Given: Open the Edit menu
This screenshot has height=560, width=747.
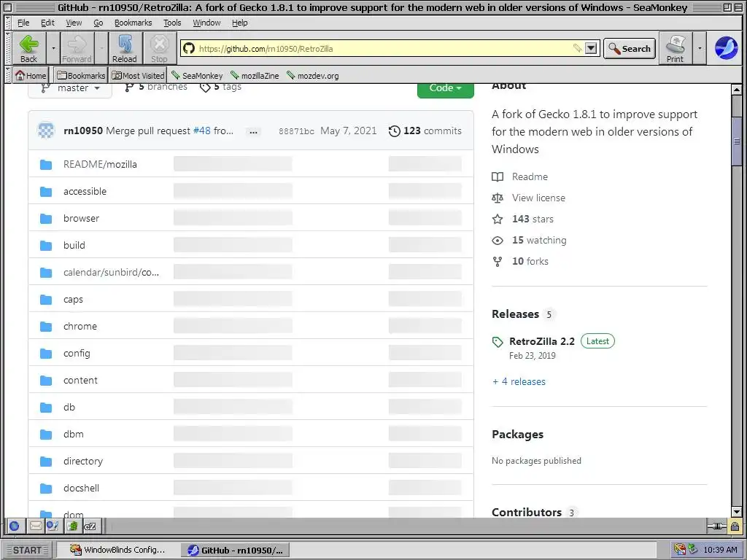Looking at the screenshot, I should point(47,23).
